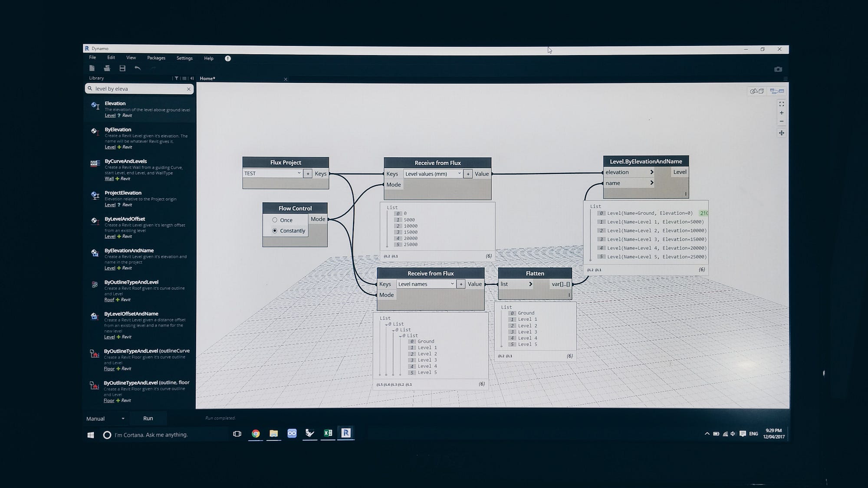Open Excel from the taskbar
This screenshot has height=488, width=868.
[x=328, y=433]
